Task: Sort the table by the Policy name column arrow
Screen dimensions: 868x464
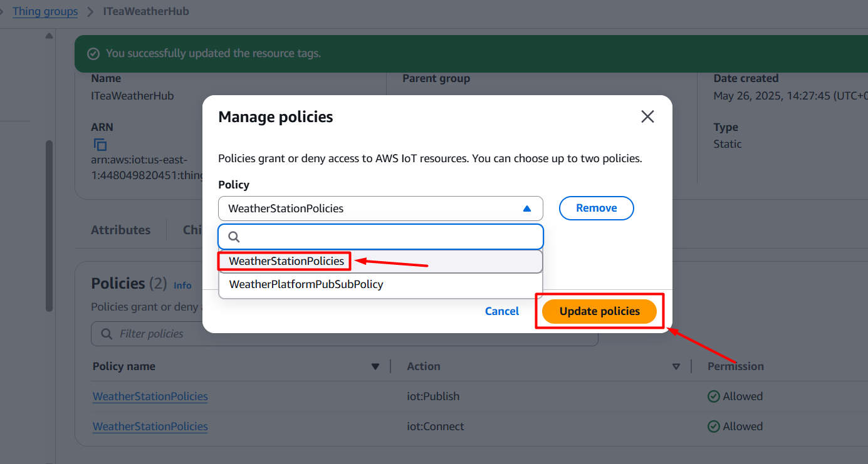Action: click(375, 366)
